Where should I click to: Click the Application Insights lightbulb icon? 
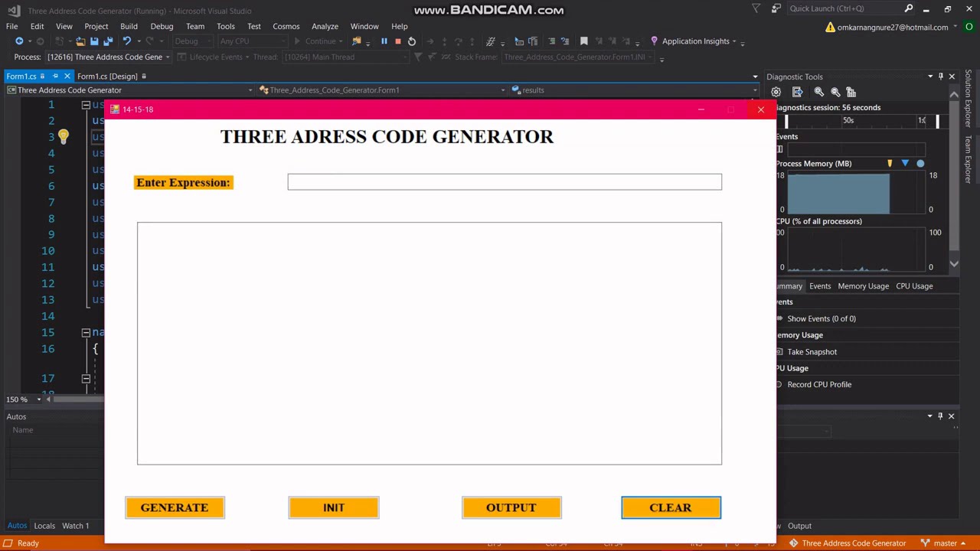pyautogui.click(x=654, y=41)
